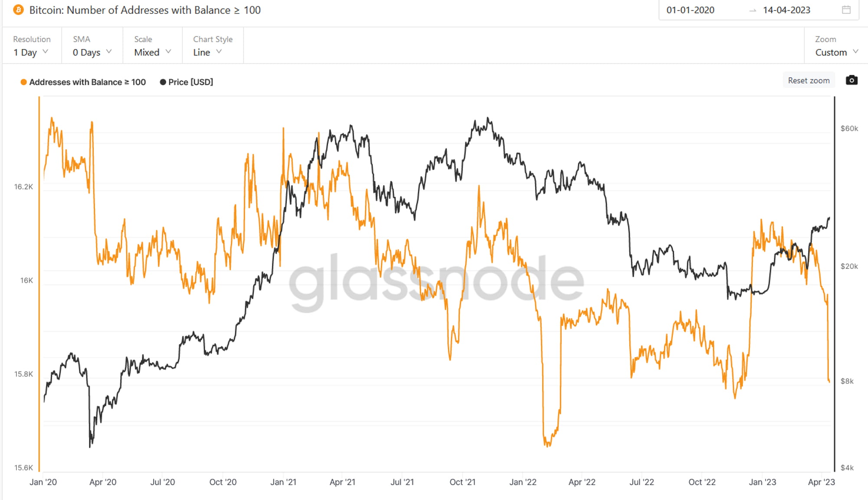Image resolution: width=868 pixels, height=500 pixels.
Task: Open the Zoom Custom dropdown
Action: (836, 46)
